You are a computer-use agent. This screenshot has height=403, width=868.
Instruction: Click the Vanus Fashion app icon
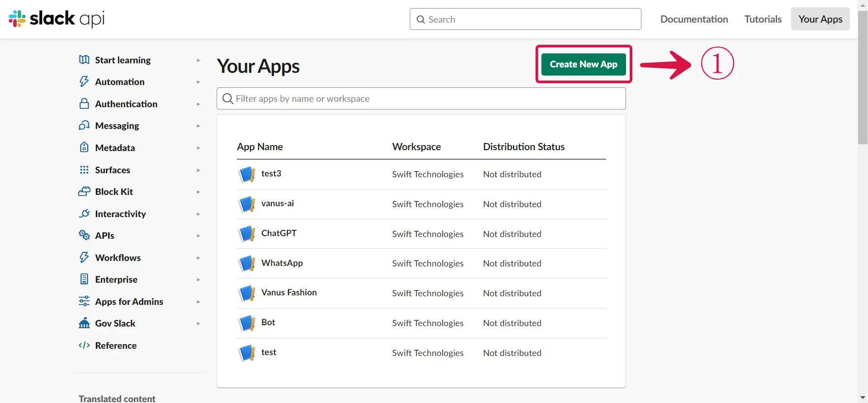pyautogui.click(x=247, y=293)
